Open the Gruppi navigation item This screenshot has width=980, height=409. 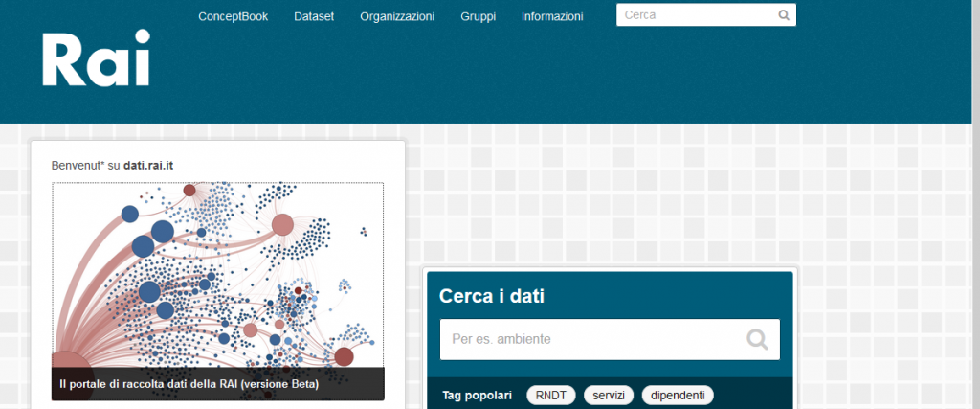[479, 17]
